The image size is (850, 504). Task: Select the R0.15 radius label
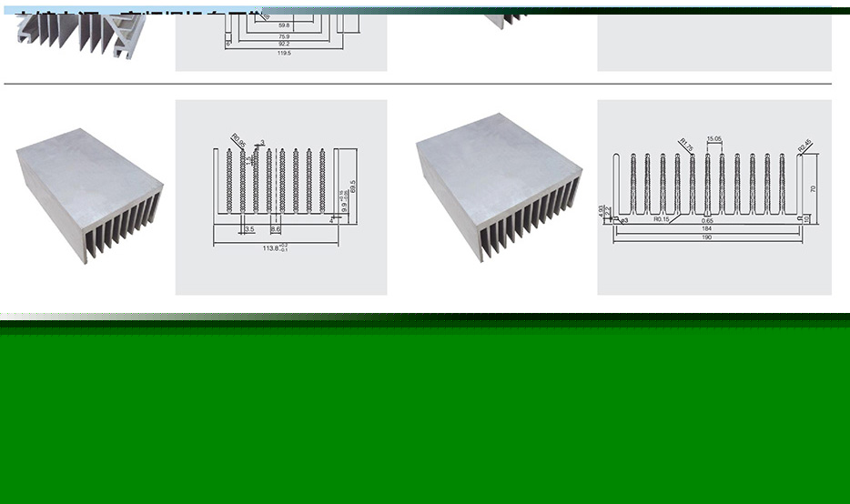tap(661, 219)
